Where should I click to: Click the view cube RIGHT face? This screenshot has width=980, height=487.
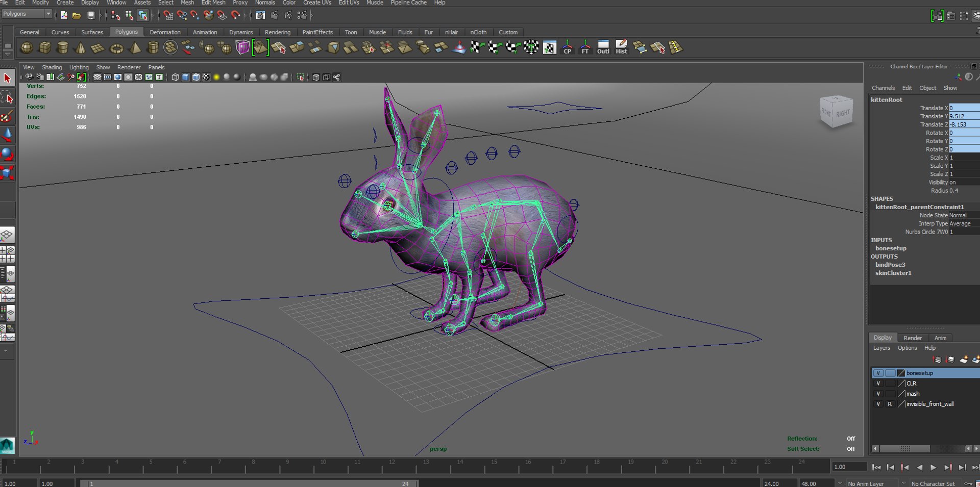click(x=843, y=113)
